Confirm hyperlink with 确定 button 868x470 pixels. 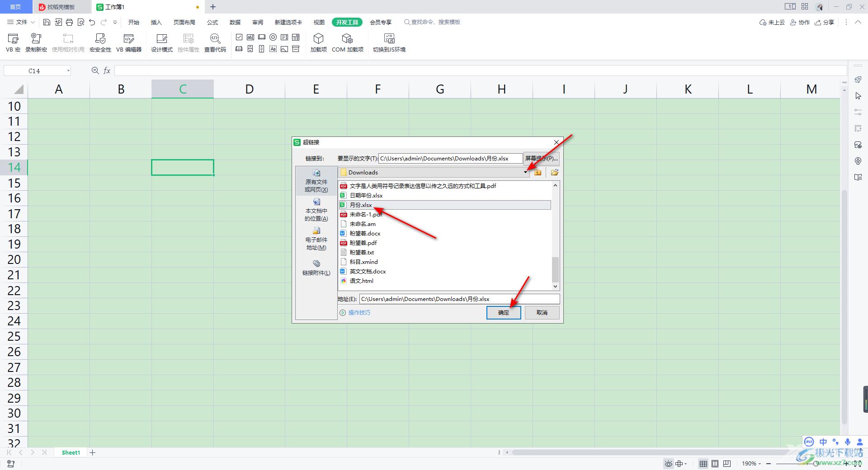[504, 313]
